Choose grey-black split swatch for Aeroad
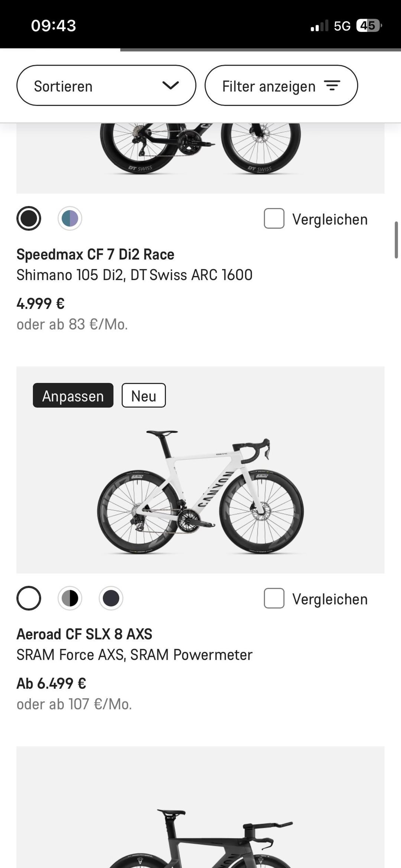This screenshot has width=401, height=868. tap(70, 598)
